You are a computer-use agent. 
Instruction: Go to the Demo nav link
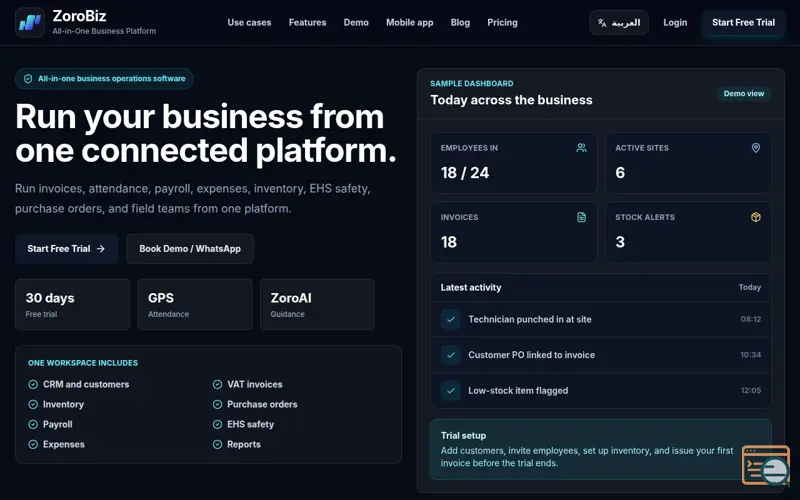coord(356,22)
